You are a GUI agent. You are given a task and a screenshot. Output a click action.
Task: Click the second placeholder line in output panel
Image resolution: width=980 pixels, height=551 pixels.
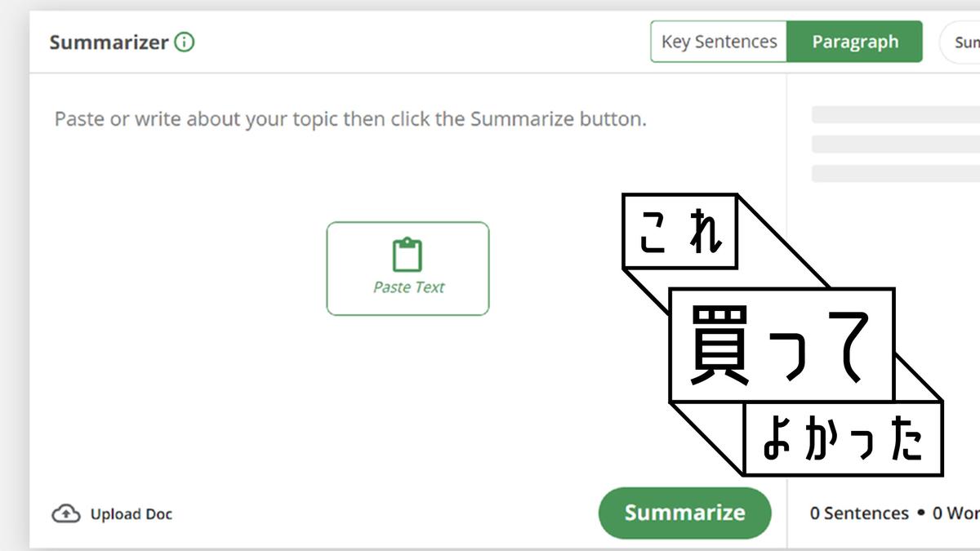[x=895, y=144]
